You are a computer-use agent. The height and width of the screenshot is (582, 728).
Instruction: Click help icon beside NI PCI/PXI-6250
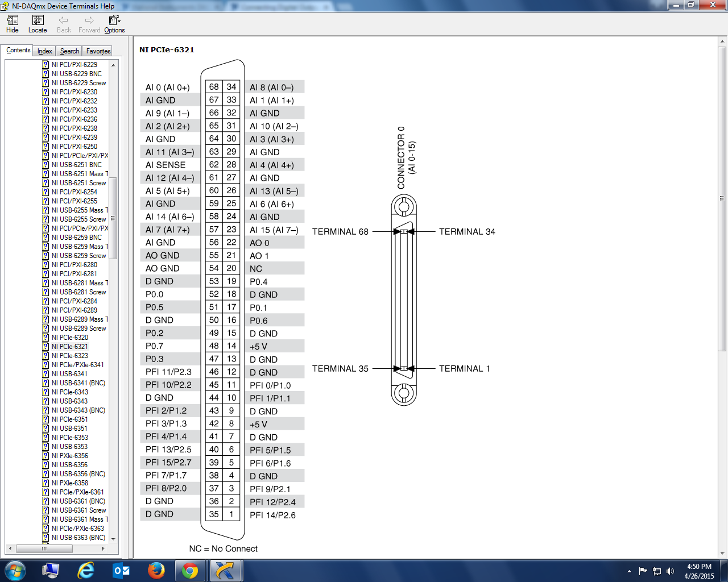pyautogui.click(x=45, y=147)
